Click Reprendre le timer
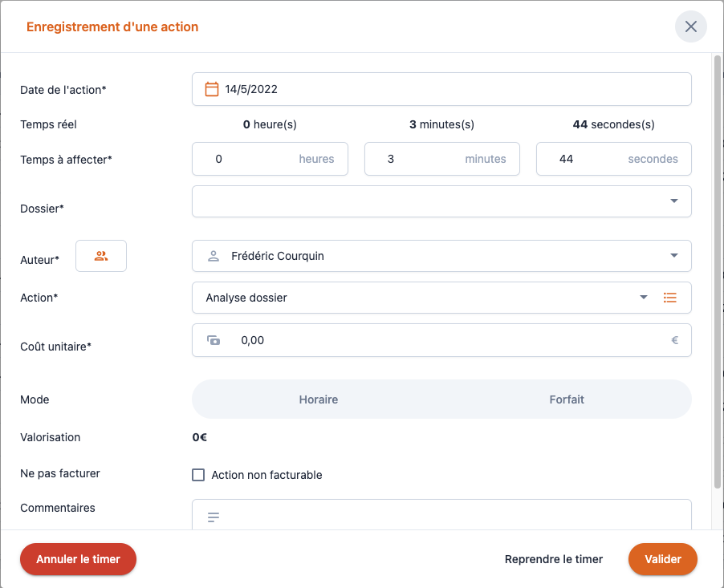Screen dimensions: 724x588 pos(554,559)
